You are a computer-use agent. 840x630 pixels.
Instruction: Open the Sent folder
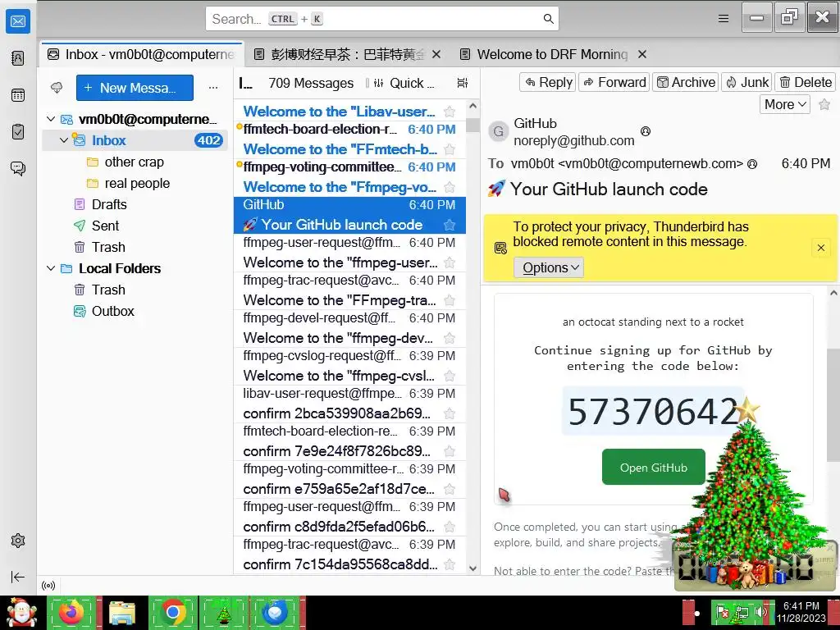point(135,226)
